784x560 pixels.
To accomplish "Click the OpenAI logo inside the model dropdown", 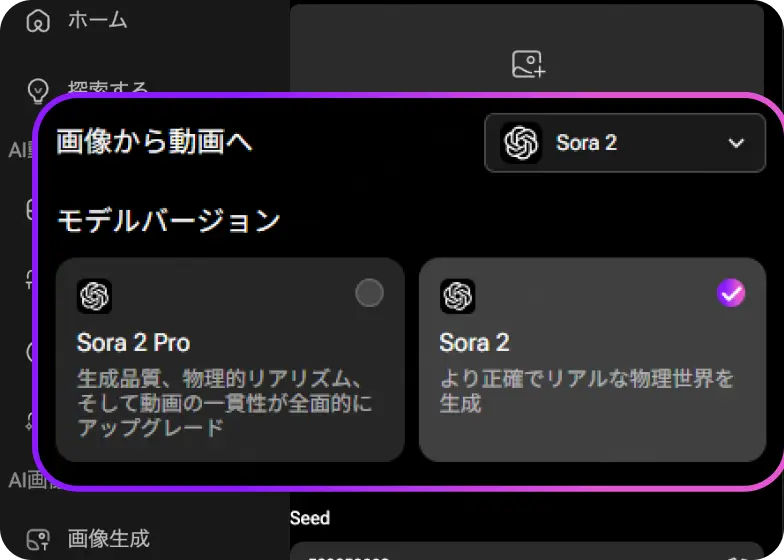I will coord(521,143).
